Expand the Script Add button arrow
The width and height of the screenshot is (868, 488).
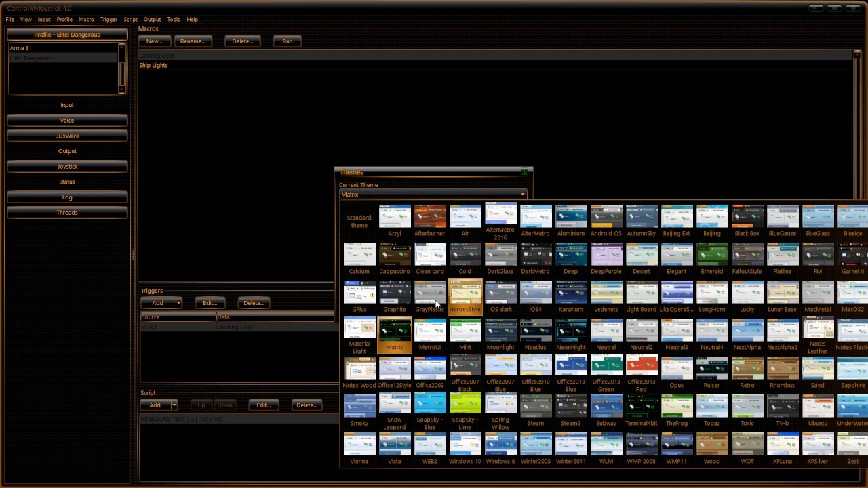tap(174, 405)
